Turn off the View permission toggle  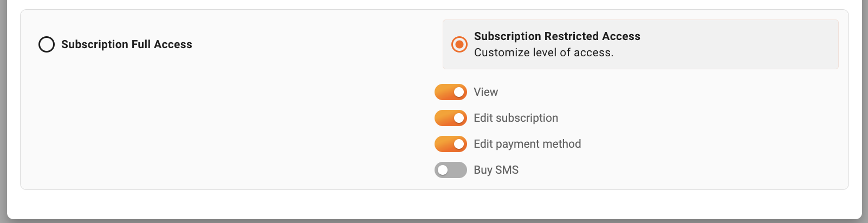coord(450,92)
